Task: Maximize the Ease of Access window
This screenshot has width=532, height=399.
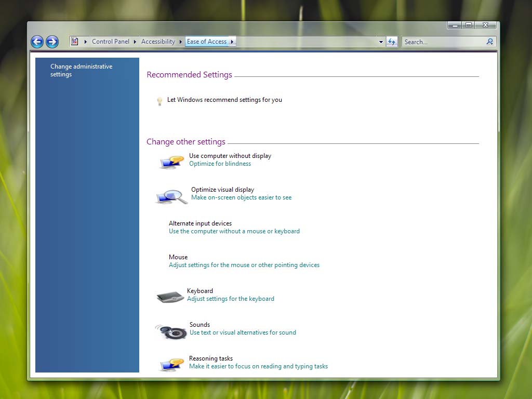Action: tap(469, 25)
